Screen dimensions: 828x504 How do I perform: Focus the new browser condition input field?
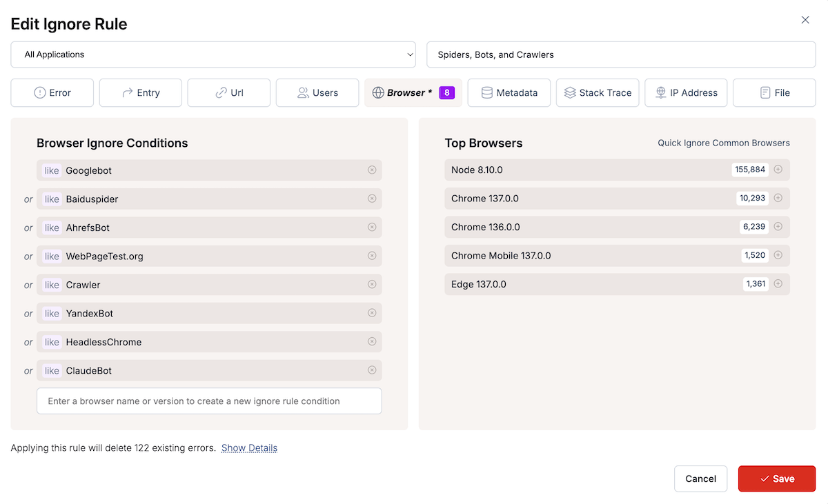(x=209, y=401)
